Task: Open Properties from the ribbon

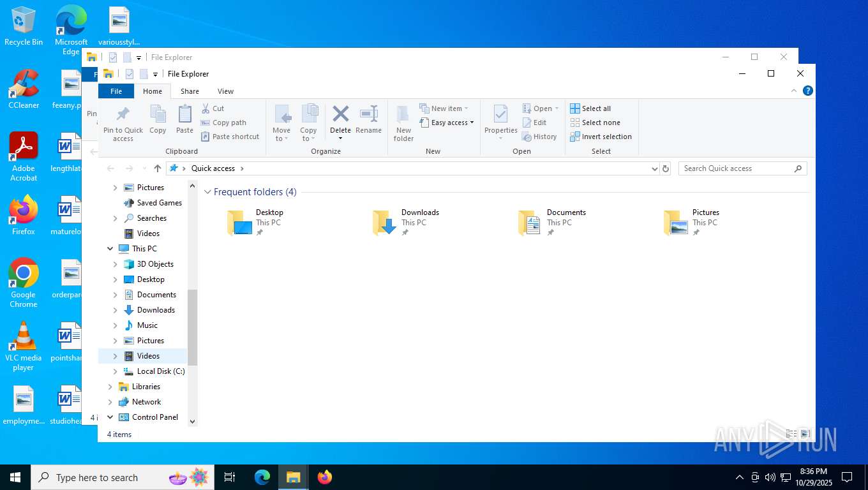Action: click(500, 124)
